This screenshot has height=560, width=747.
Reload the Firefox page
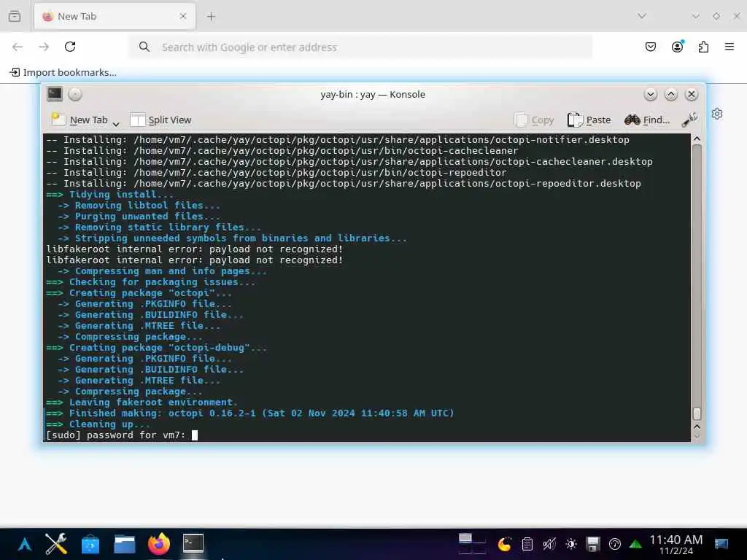click(x=70, y=47)
